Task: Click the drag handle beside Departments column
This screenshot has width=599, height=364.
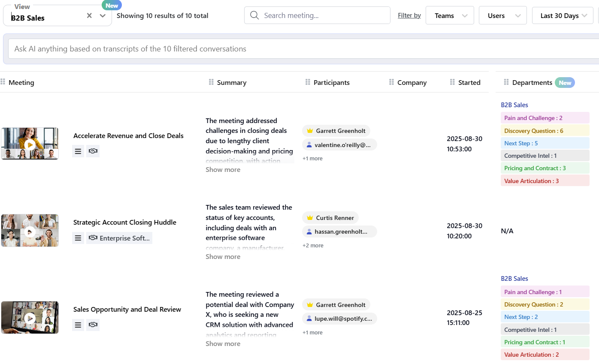Action: point(506,82)
